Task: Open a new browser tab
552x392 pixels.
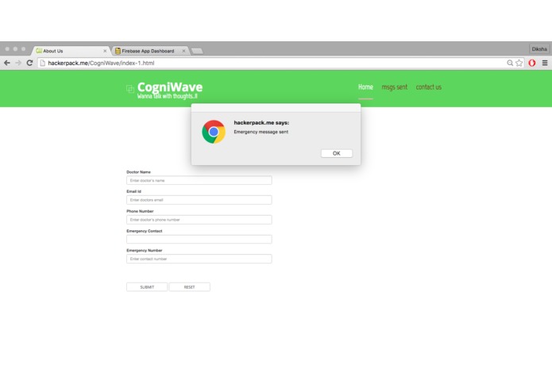Action: (197, 52)
